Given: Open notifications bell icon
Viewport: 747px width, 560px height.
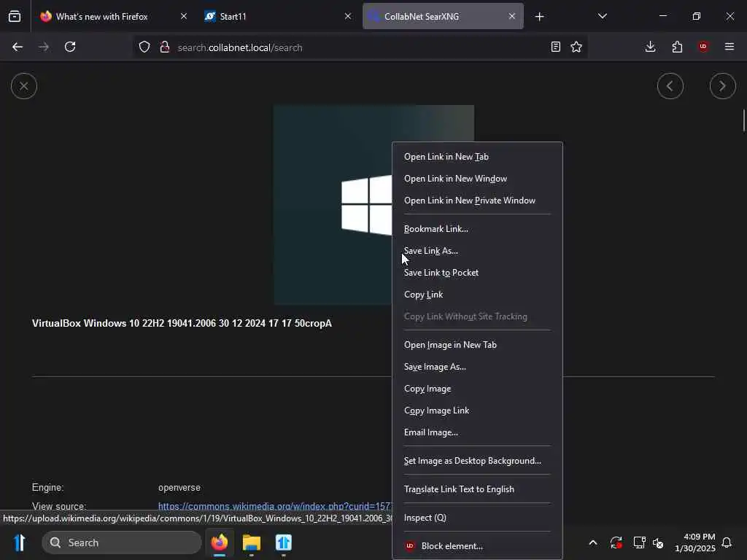Looking at the screenshot, I should [x=727, y=542].
